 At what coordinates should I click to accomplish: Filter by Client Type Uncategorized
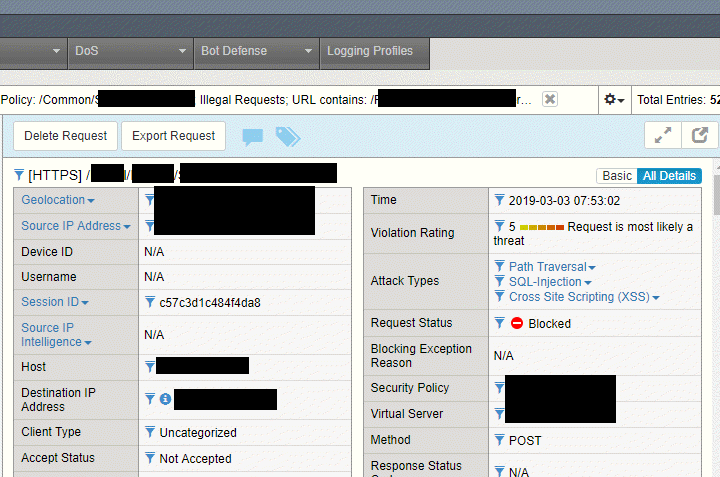(150, 432)
